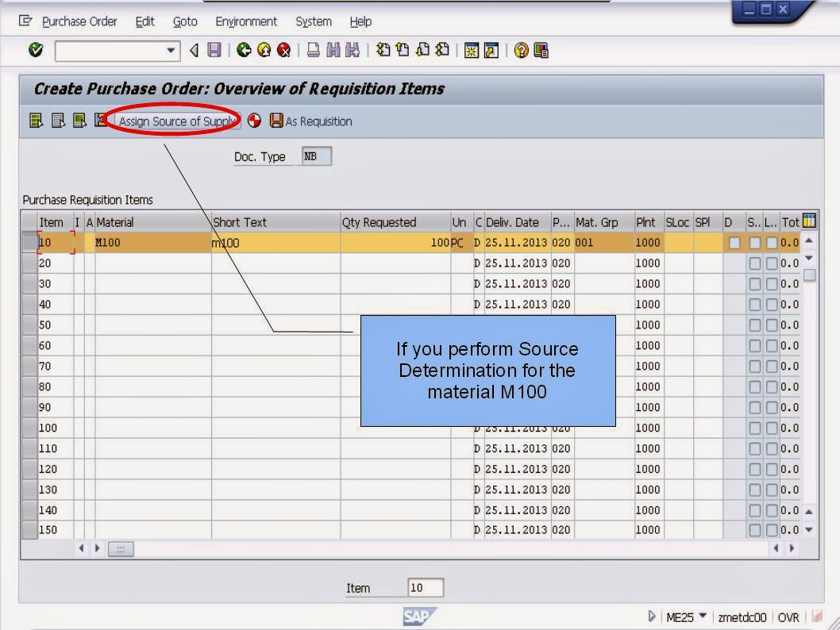This screenshot has width=840, height=630.
Task: Tick the S checkbox in item 50 row
Action: pos(754,325)
